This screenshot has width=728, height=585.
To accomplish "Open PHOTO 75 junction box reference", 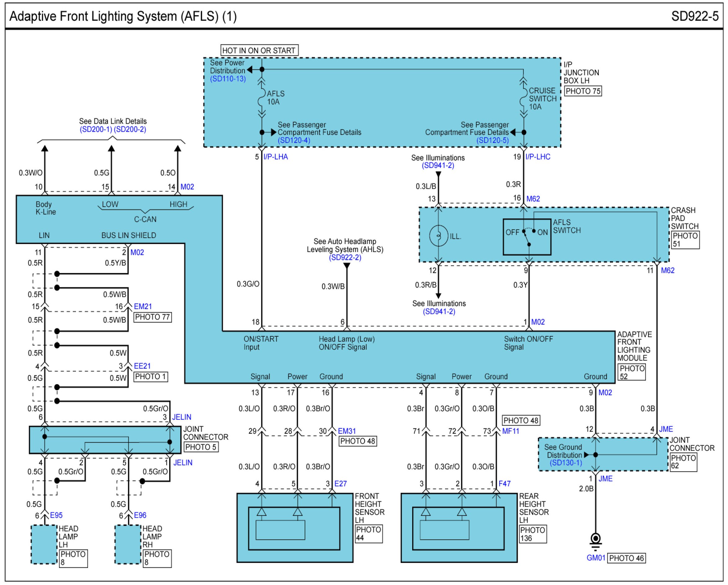I will pyautogui.click(x=583, y=91).
